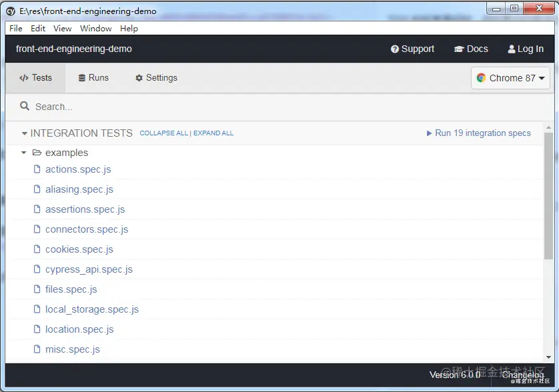Click the search magnifier icon
This screenshot has height=392, width=559.
pos(25,106)
